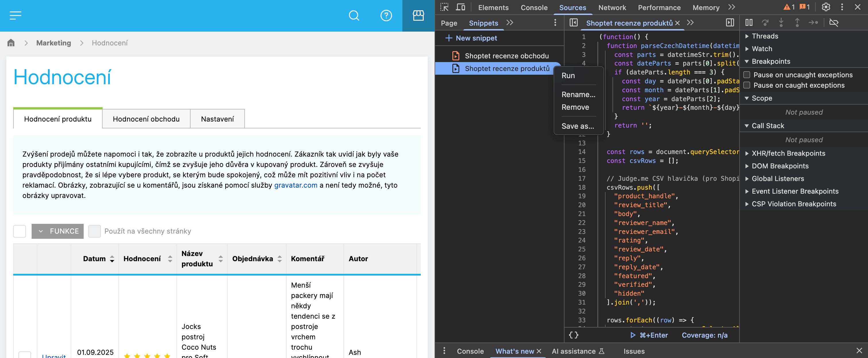This screenshot has height=358, width=868.
Task: Open the FUNKCE dropdown
Action: (x=57, y=231)
